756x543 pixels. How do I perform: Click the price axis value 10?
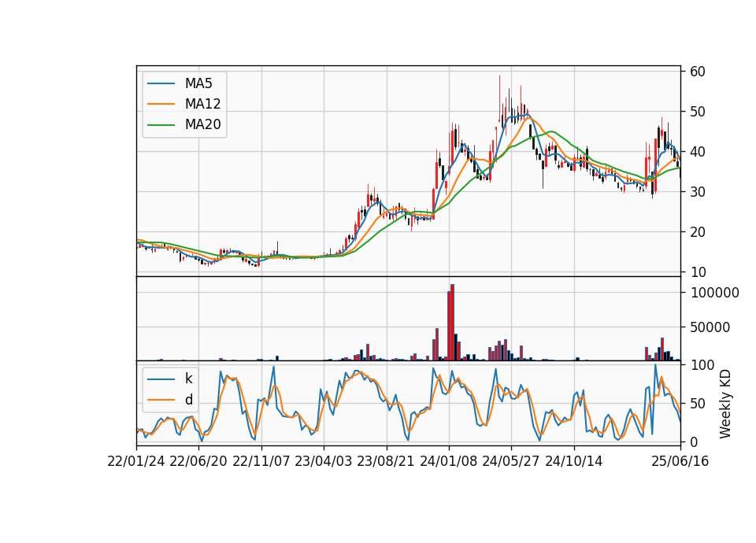(698, 272)
